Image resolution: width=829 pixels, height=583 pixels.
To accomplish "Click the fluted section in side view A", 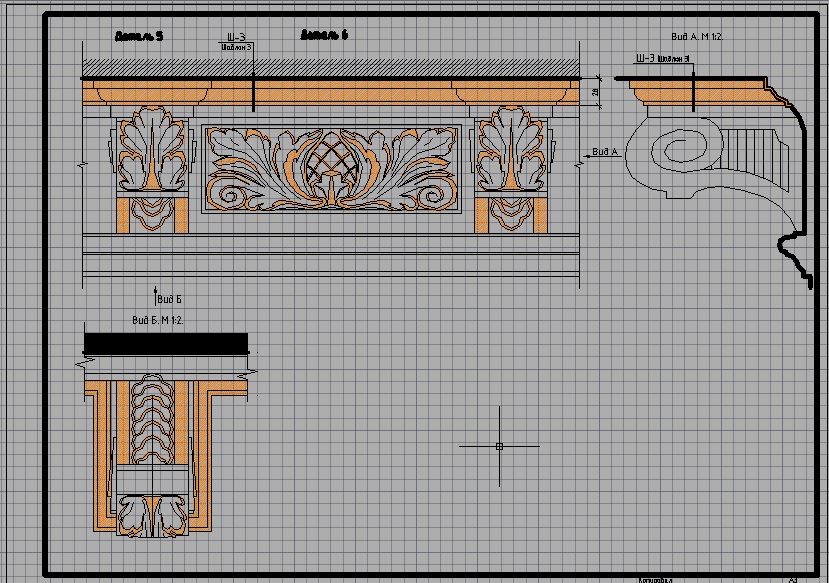I will pos(752,150).
